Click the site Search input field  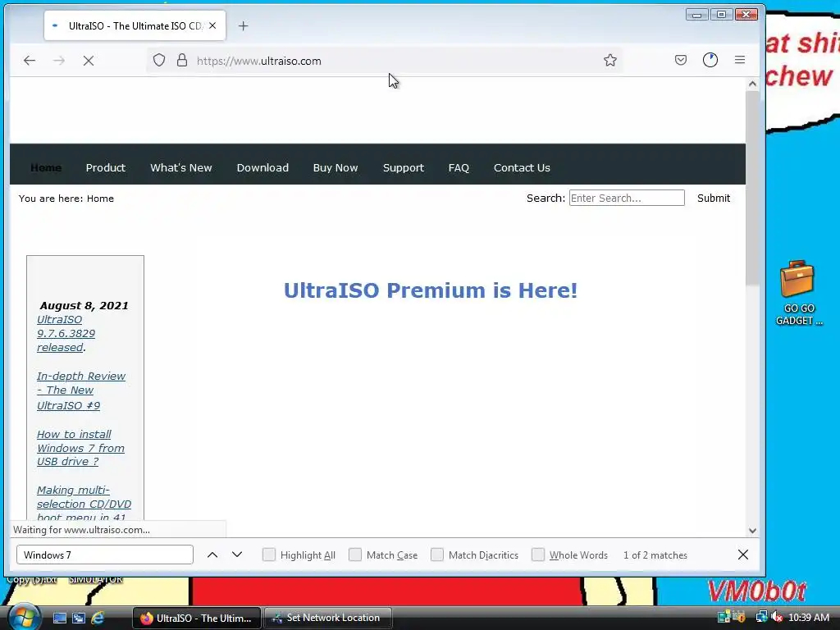pos(627,198)
